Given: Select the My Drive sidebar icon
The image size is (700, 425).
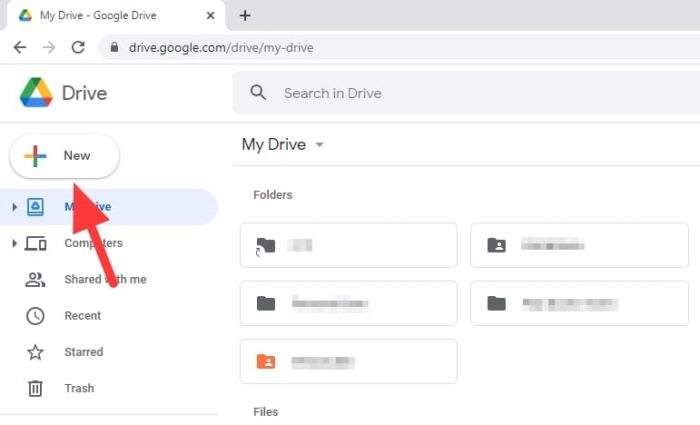Looking at the screenshot, I should [35, 207].
